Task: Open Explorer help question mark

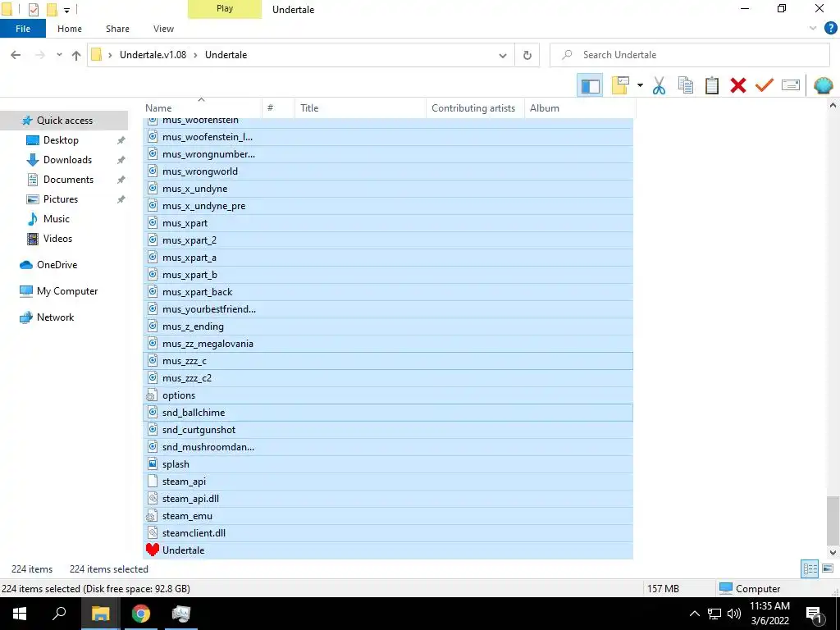Action: click(x=830, y=29)
